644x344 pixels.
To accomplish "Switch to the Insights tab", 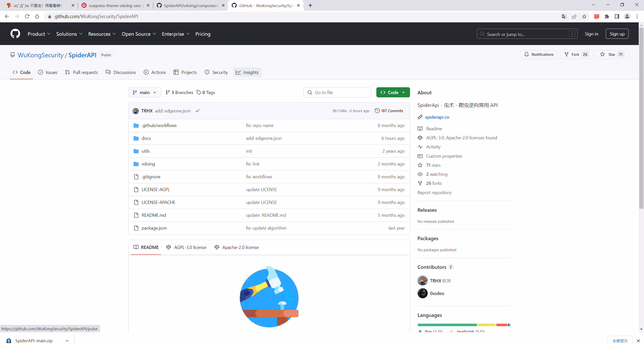I will [x=247, y=72].
